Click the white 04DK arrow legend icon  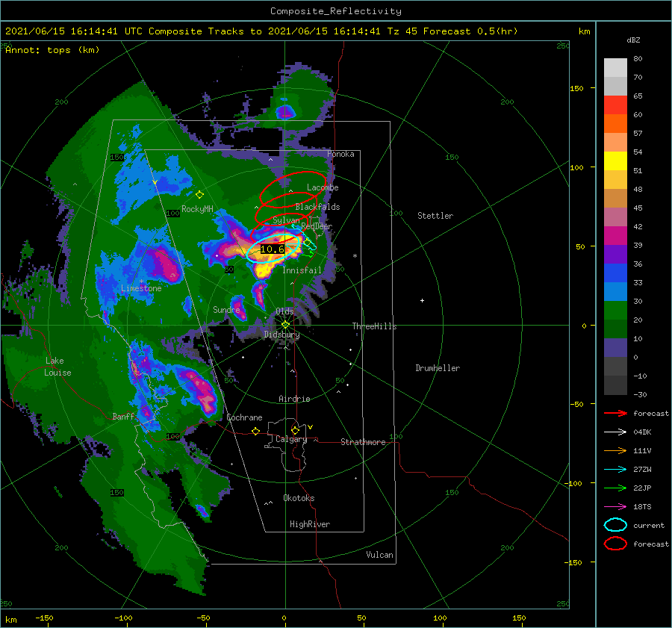pos(615,432)
